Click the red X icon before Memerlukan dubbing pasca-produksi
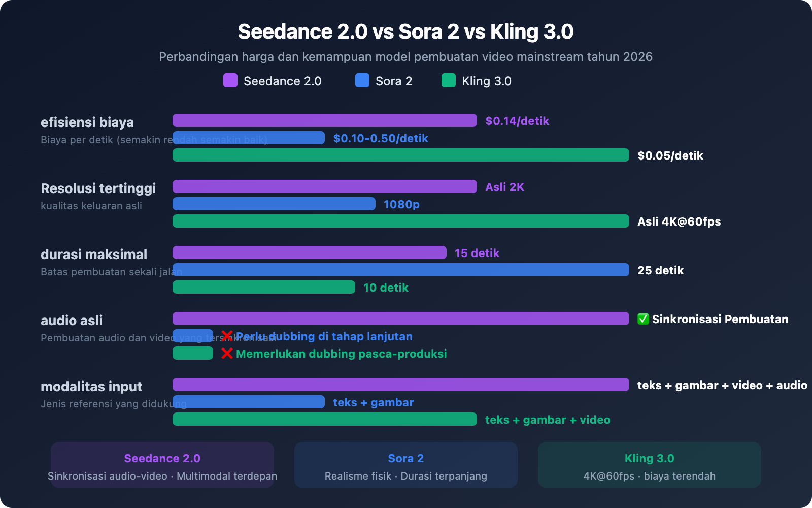The image size is (812, 508). coord(227,354)
